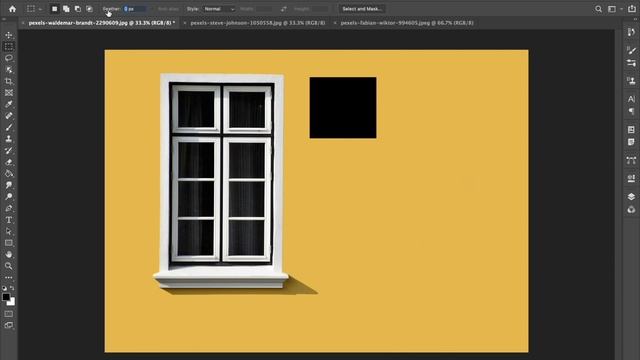Viewport: 640px width, 360px height.
Task: Select the Frame tool
Action: pos(9,93)
